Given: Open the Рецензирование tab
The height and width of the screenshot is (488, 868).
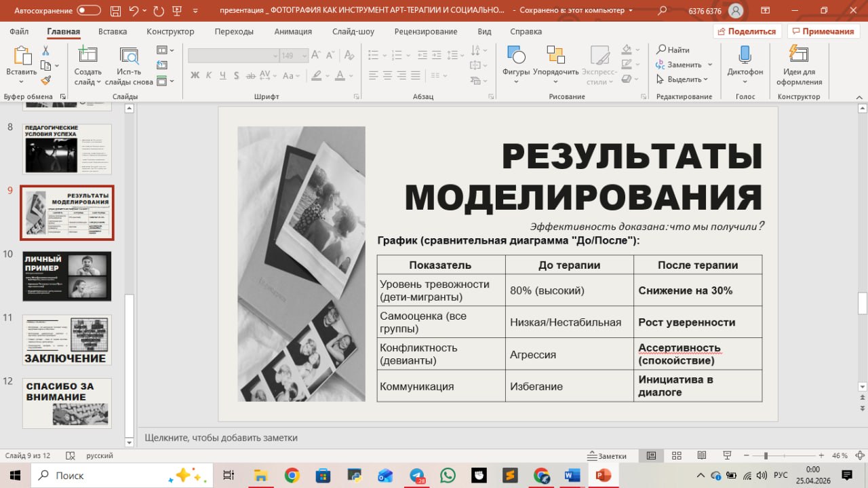Looking at the screenshot, I should pyautogui.click(x=426, y=31).
